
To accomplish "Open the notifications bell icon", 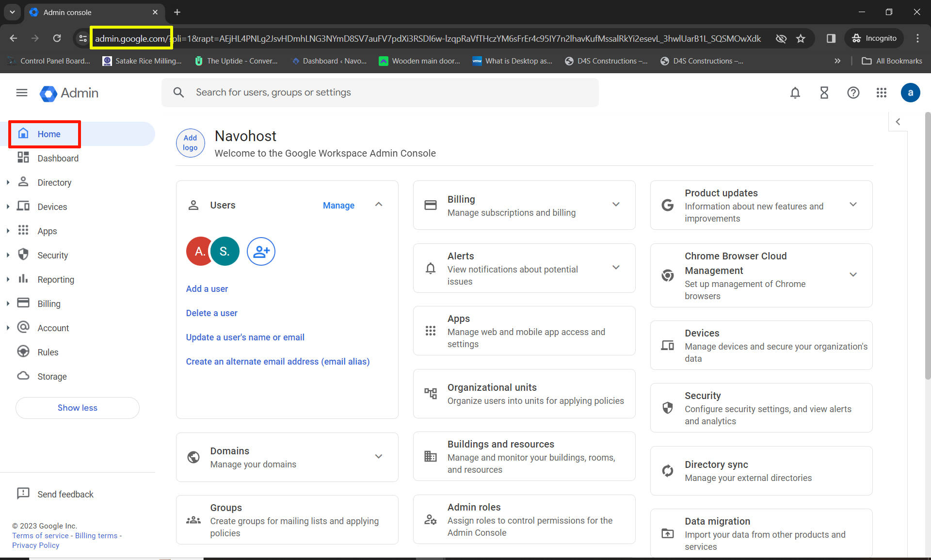I will [795, 93].
